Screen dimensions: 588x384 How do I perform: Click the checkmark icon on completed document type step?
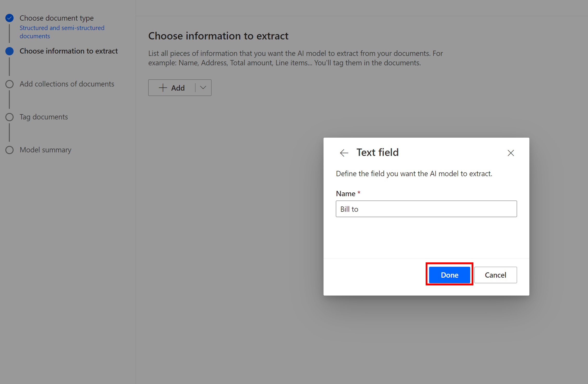click(9, 18)
